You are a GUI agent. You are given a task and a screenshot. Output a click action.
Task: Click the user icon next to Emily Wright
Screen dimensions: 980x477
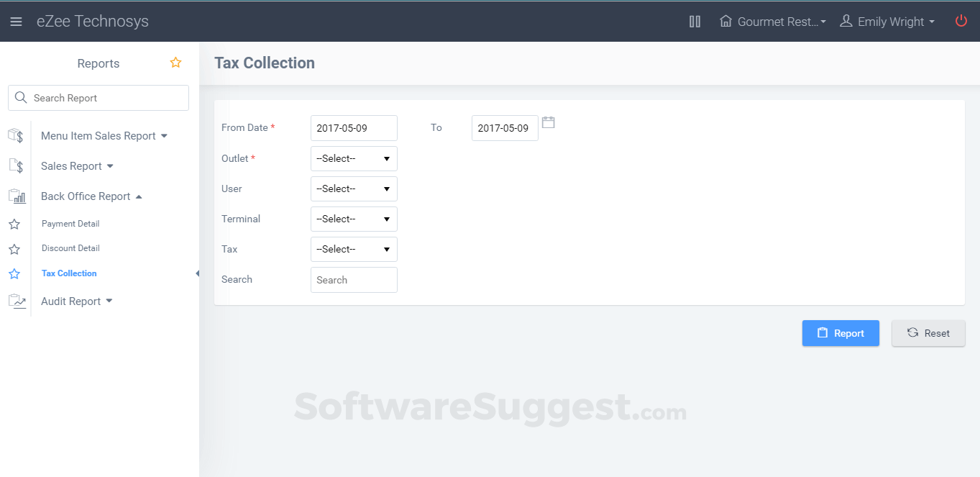846,21
